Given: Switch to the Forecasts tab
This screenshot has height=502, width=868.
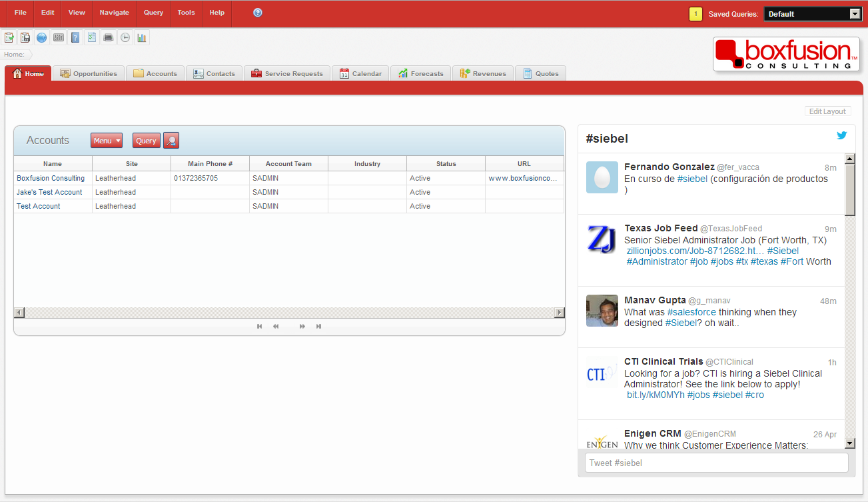Looking at the screenshot, I should pos(421,73).
